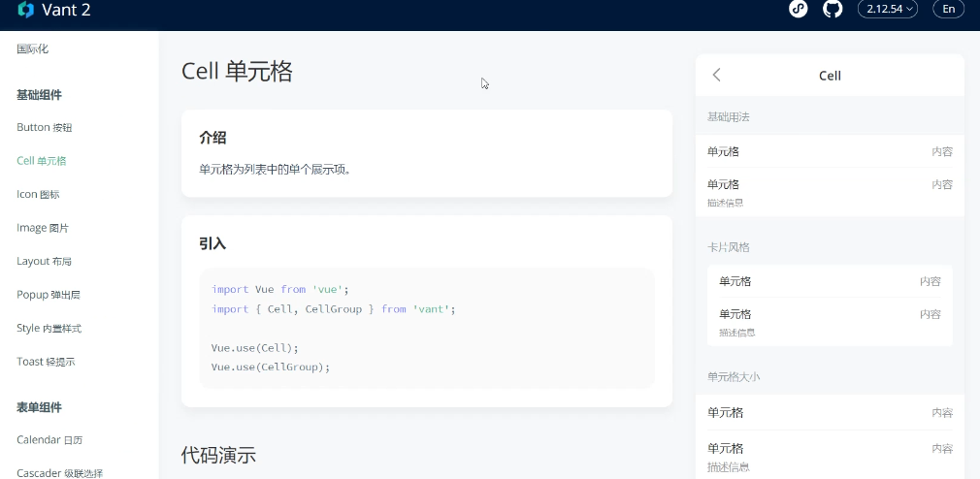Click the code line Vue.use(Cell);

tap(255, 348)
